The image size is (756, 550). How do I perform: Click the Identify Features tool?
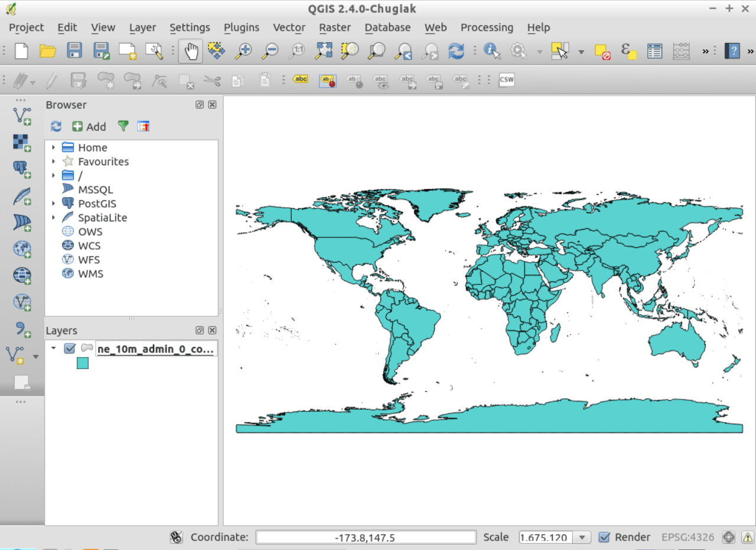point(491,51)
